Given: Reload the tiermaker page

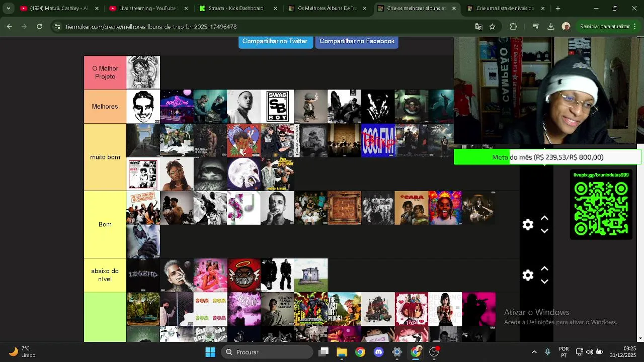Looking at the screenshot, I should coord(39,27).
